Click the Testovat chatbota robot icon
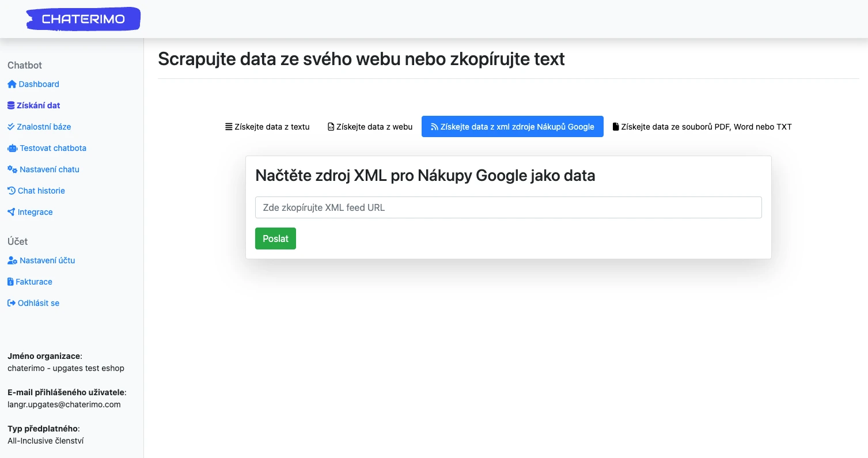Screen dimensions: 868x458 point(13,148)
